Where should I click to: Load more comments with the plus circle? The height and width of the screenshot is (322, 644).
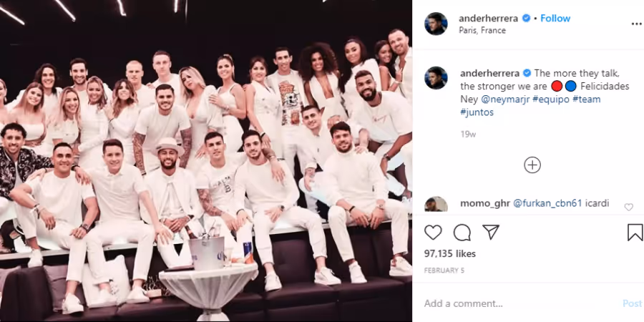tap(532, 165)
